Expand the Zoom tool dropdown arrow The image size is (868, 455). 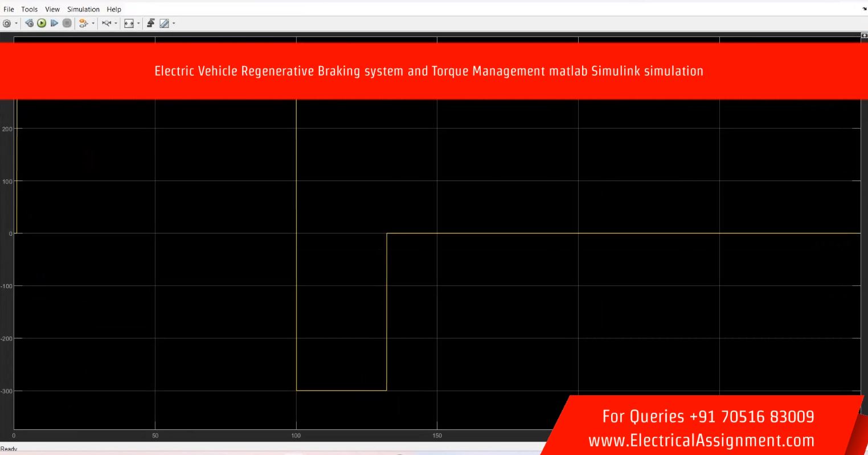point(116,23)
